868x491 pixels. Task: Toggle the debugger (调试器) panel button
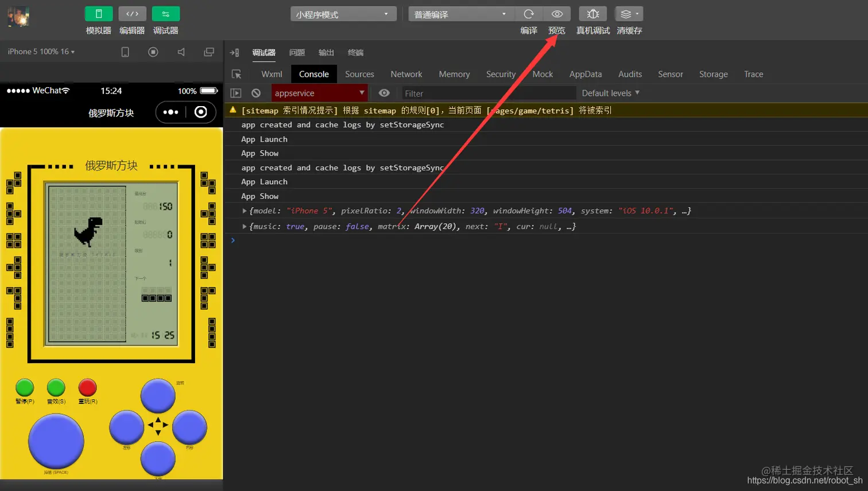coord(166,14)
